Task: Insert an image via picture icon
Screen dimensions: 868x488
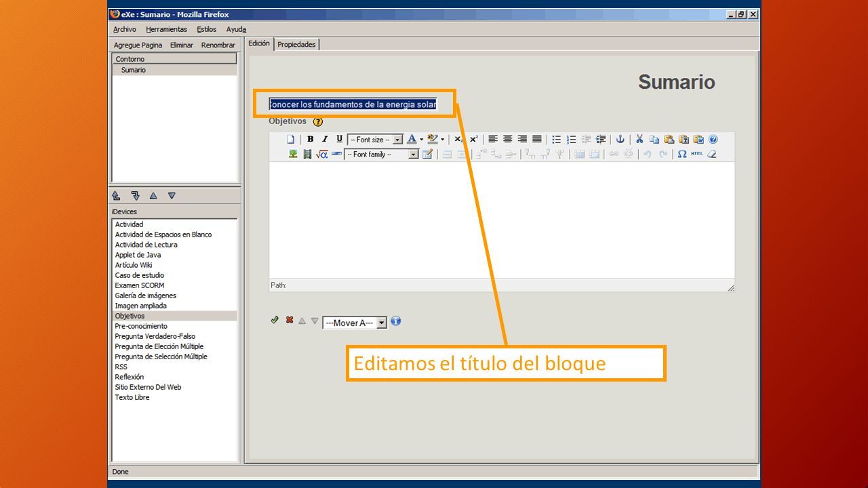Action: (293, 155)
